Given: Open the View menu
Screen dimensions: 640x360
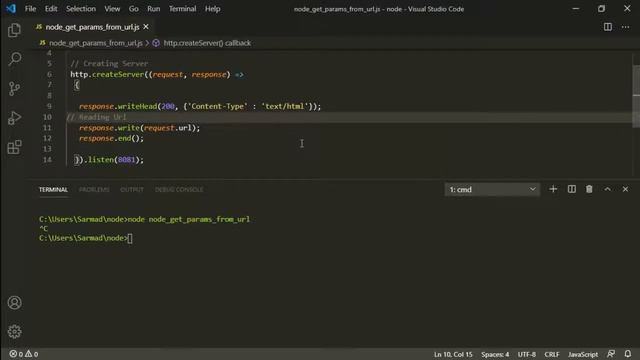Looking at the screenshot, I should 112,9.
